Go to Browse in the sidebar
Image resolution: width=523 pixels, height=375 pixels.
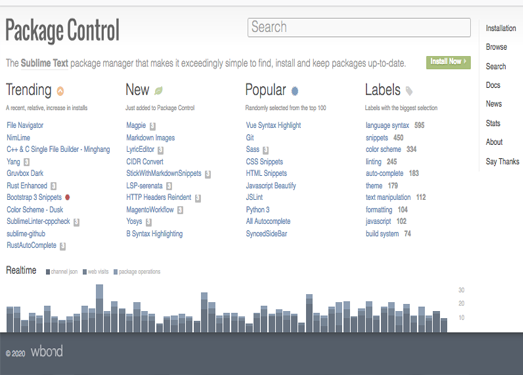click(x=496, y=47)
